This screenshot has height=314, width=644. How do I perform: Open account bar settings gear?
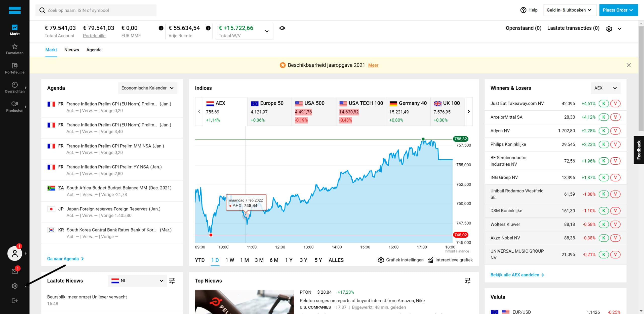[609, 29]
